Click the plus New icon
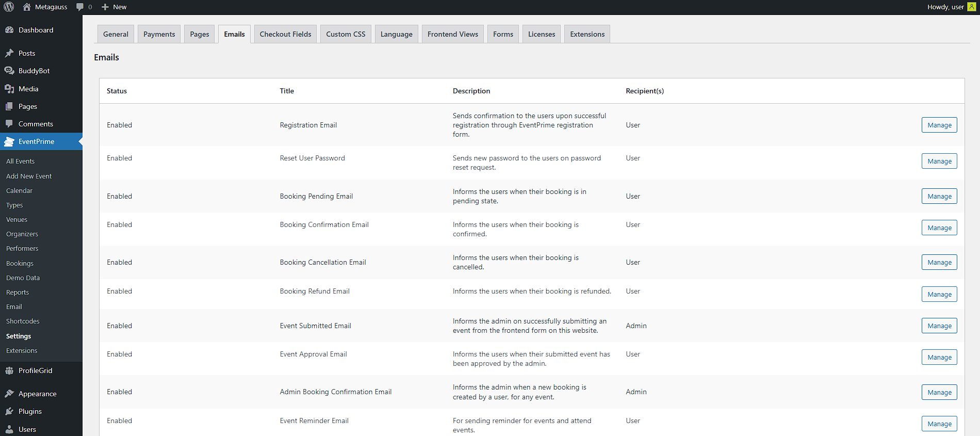The height and width of the screenshot is (436, 980). pyautogui.click(x=105, y=7)
